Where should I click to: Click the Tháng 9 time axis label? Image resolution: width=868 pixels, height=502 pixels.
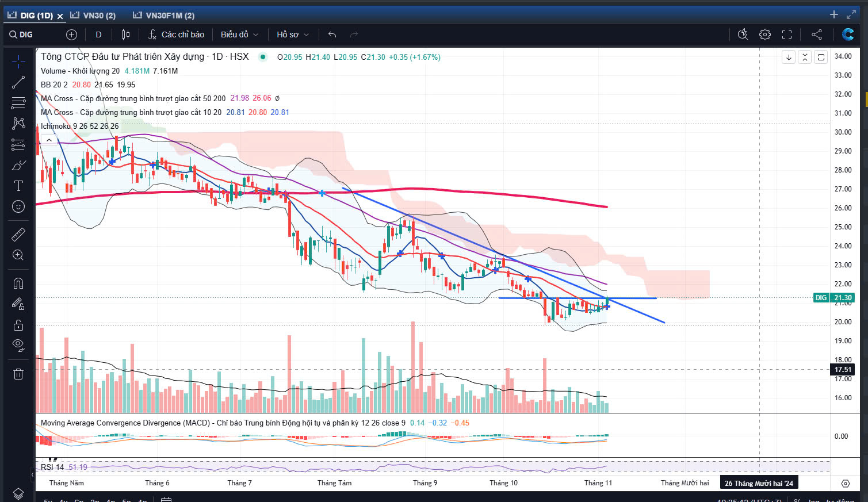[425, 483]
